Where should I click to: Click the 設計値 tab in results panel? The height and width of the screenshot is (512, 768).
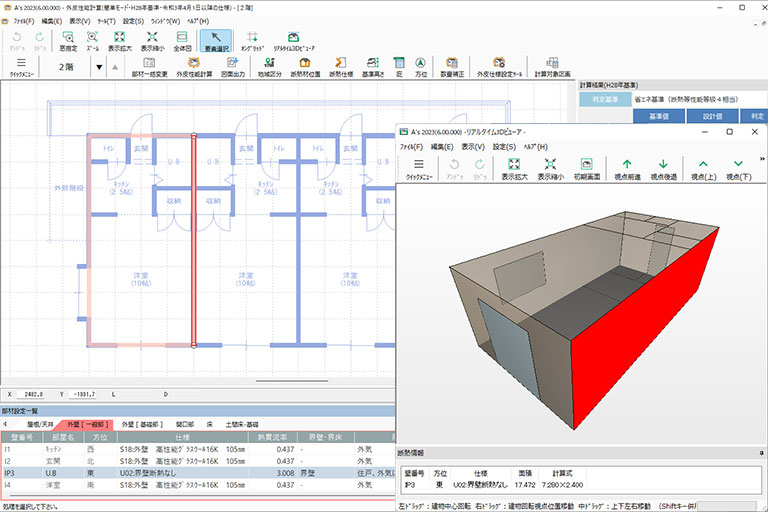[712, 116]
